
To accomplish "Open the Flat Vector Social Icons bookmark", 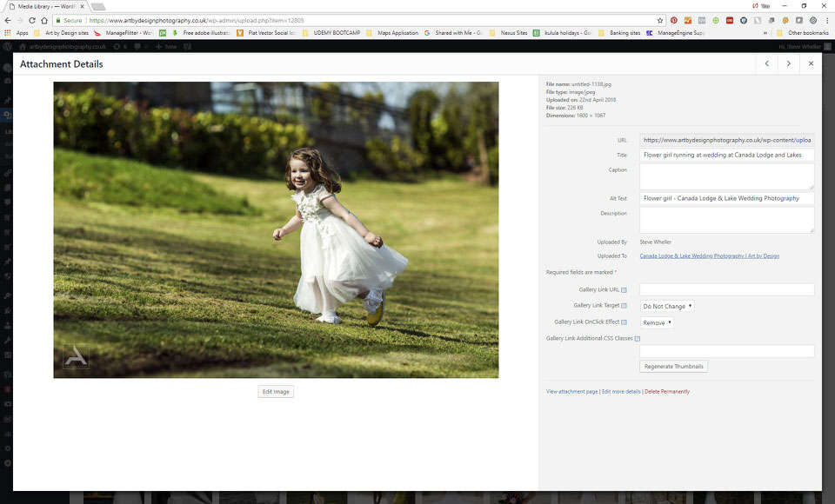I will 266,33.
